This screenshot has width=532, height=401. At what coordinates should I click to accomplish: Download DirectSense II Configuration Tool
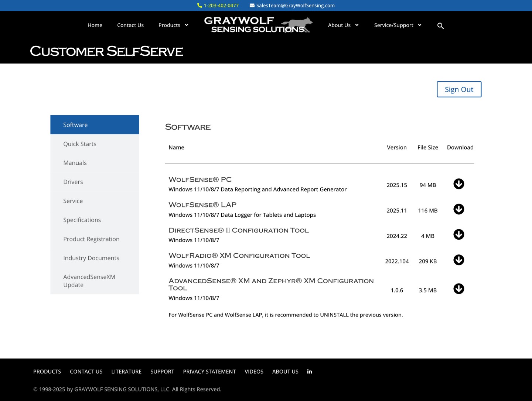click(x=458, y=234)
